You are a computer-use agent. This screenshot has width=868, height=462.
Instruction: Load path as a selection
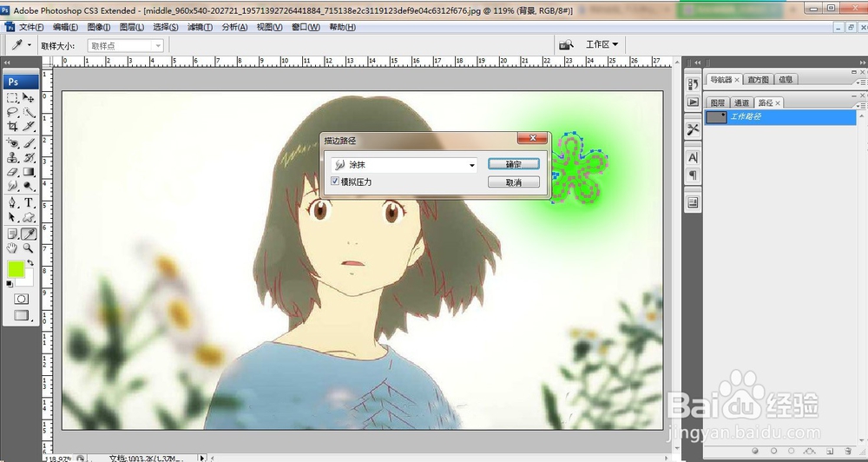coord(791,451)
